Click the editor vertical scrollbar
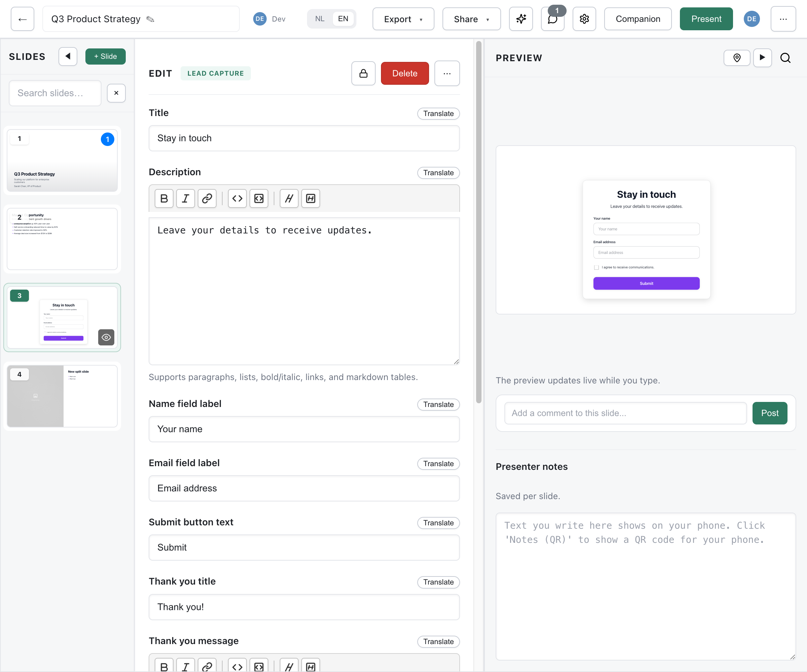Screen dimensions: 807x672 click(478, 222)
